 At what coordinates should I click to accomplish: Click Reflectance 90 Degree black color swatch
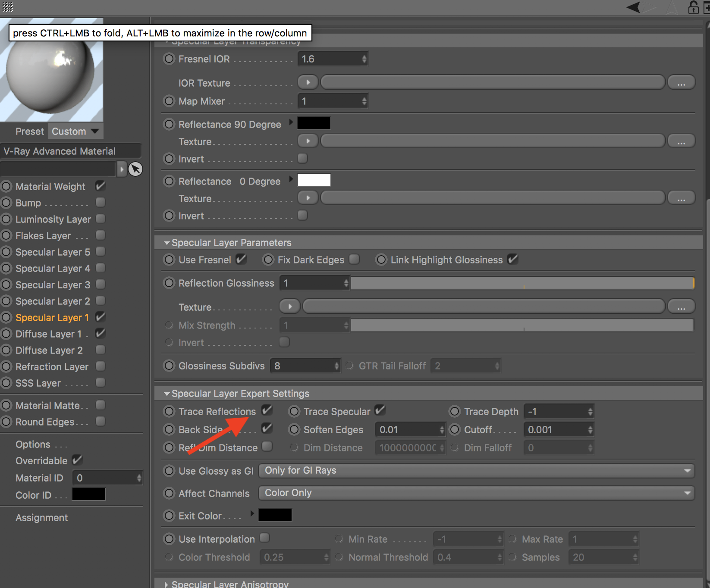tap(314, 123)
